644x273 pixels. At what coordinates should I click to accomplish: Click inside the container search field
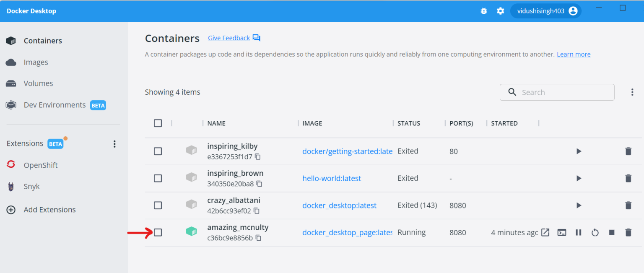click(558, 92)
